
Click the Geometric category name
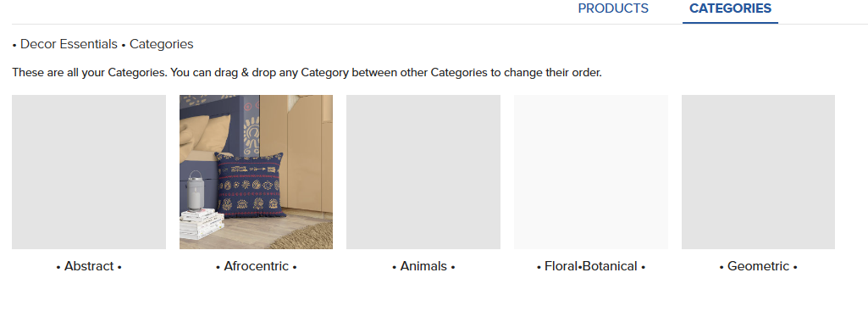(758, 266)
